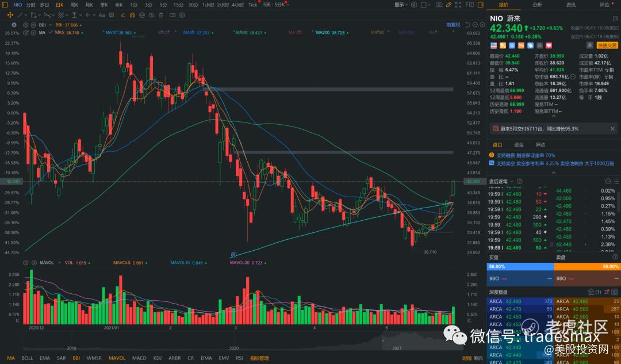The width and height of the screenshot is (621, 364).
Task: Open 指标管理 indicator management
Action: point(259,358)
